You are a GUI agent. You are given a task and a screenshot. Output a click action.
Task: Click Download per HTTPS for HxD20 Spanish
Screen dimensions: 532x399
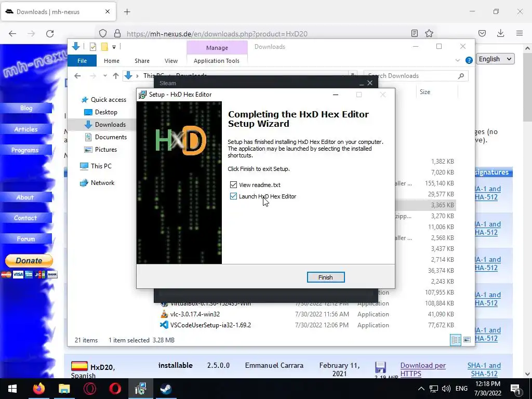click(x=423, y=369)
